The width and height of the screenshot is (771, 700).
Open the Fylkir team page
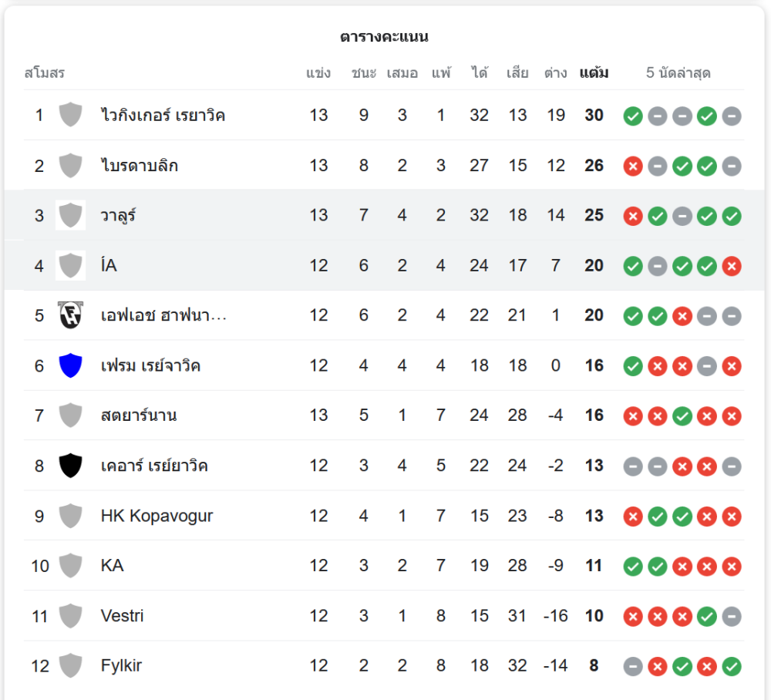click(121, 665)
